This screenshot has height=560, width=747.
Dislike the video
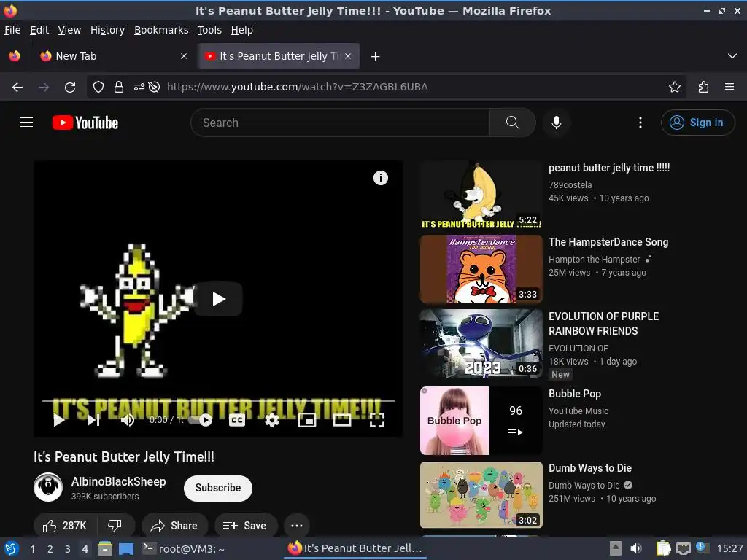(115, 526)
